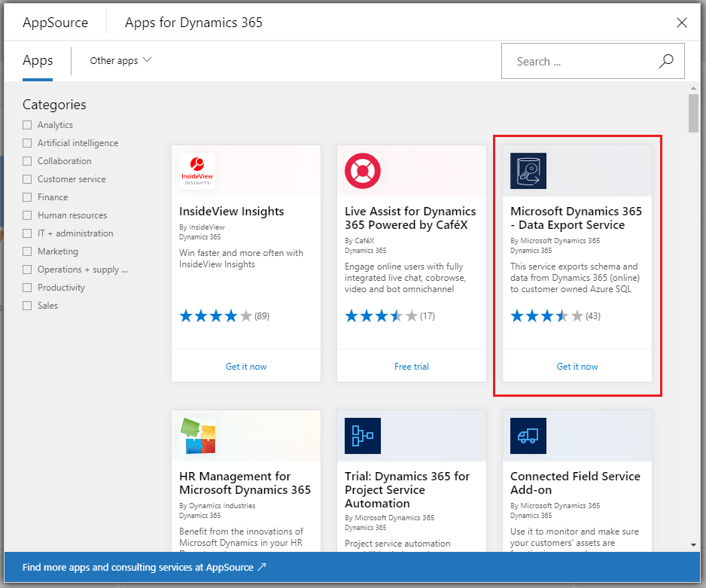Check the Productivity category
The image size is (706, 588).
27,288
